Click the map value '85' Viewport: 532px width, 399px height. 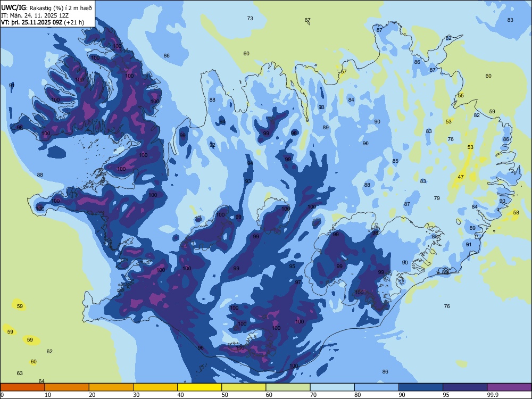click(x=395, y=161)
